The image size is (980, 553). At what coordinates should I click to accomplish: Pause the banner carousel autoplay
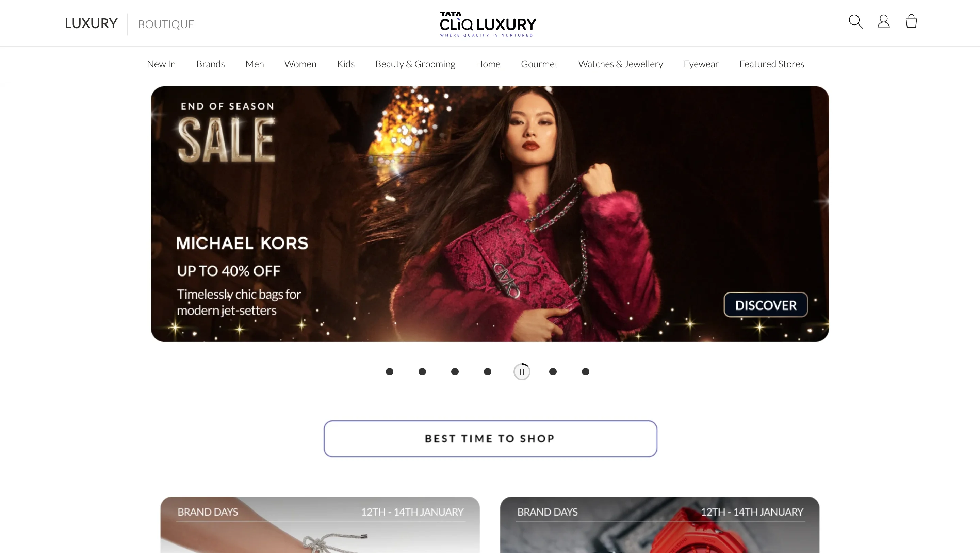click(522, 372)
